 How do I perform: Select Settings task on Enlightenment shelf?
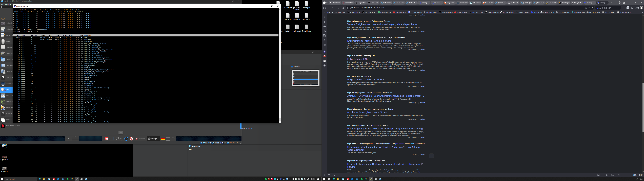tap(153, 139)
